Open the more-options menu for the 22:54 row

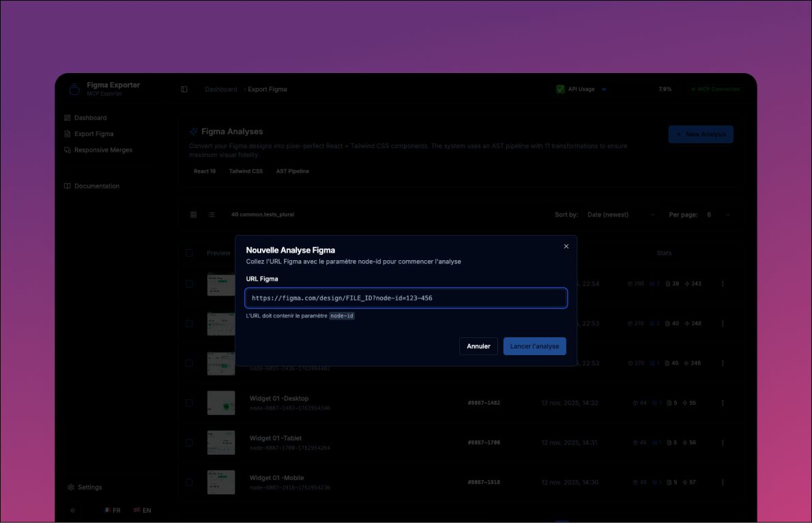coord(723,283)
